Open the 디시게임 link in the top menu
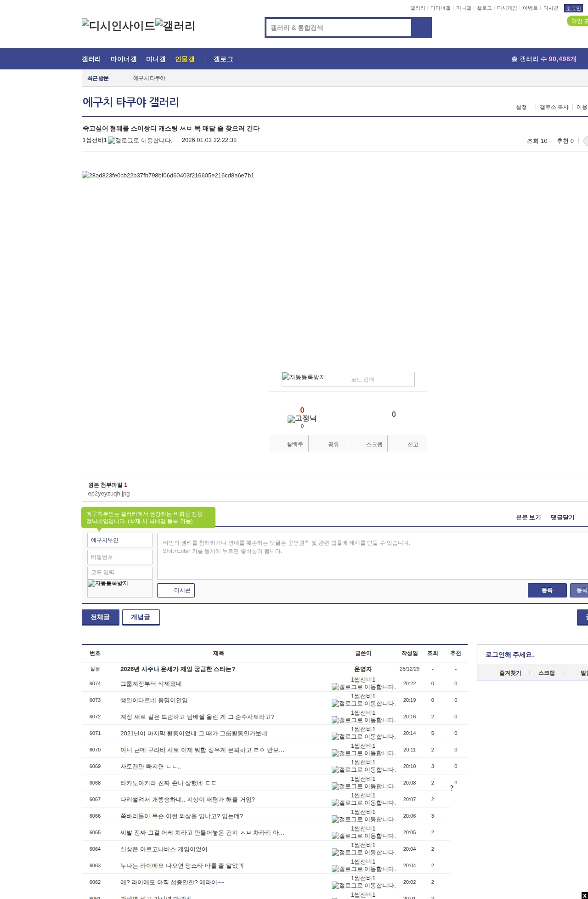 pos(507,8)
